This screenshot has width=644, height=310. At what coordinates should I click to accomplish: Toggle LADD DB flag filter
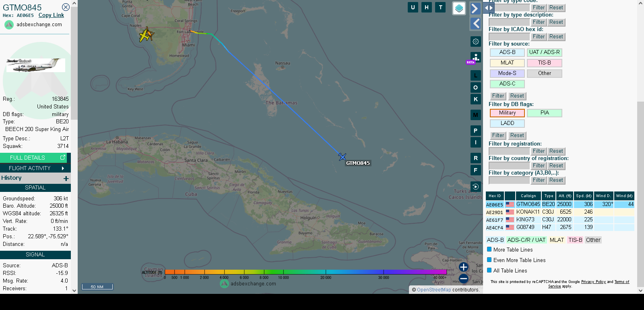[x=507, y=123]
